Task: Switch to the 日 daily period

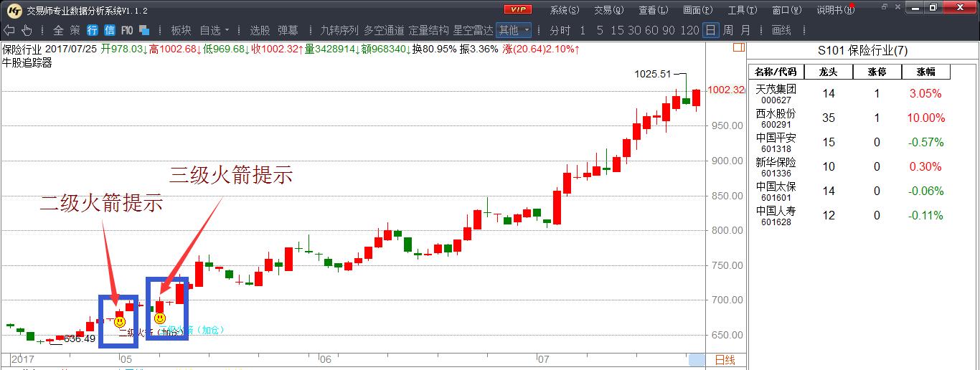Action: [710, 30]
